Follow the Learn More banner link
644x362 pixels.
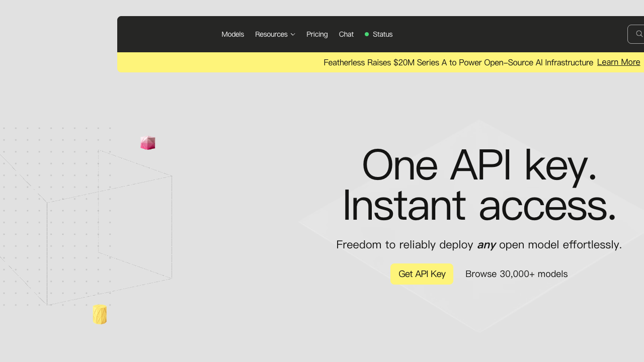pos(618,62)
